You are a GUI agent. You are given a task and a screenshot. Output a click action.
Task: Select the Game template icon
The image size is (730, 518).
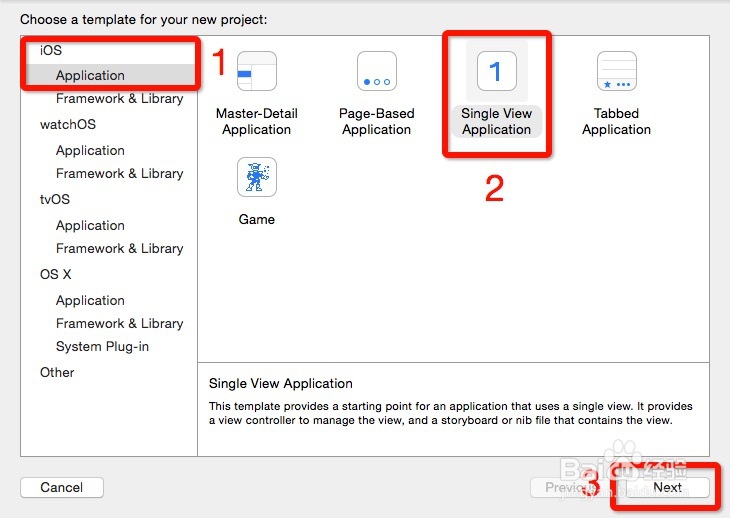click(x=257, y=177)
